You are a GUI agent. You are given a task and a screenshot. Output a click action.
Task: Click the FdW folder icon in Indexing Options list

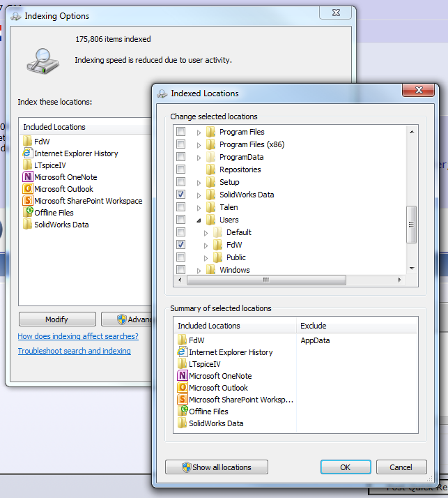[x=28, y=141]
